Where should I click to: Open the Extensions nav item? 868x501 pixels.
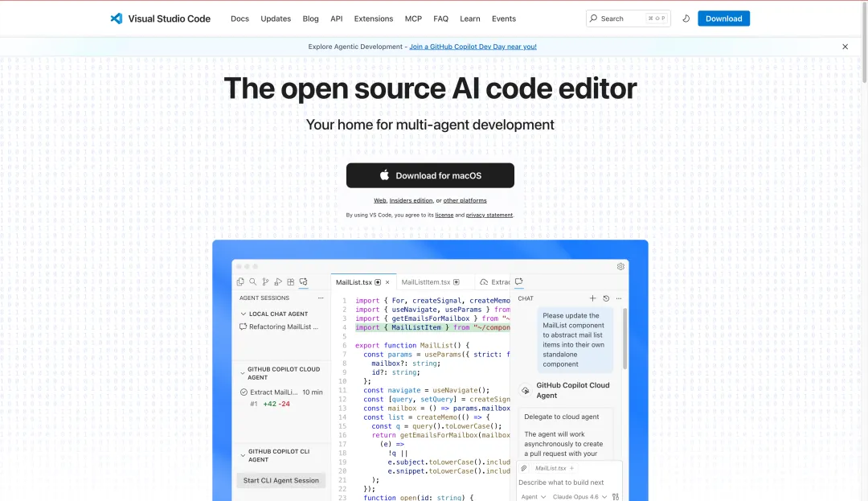point(374,18)
